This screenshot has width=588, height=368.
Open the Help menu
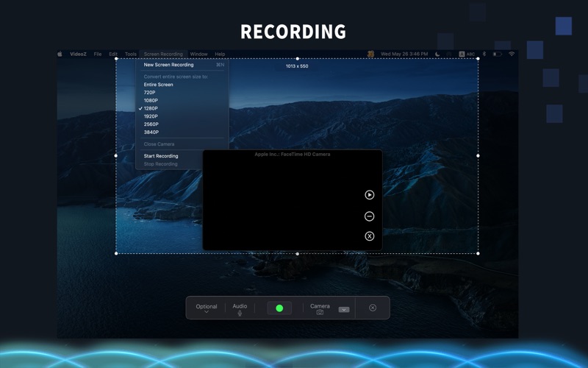click(220, 54)
